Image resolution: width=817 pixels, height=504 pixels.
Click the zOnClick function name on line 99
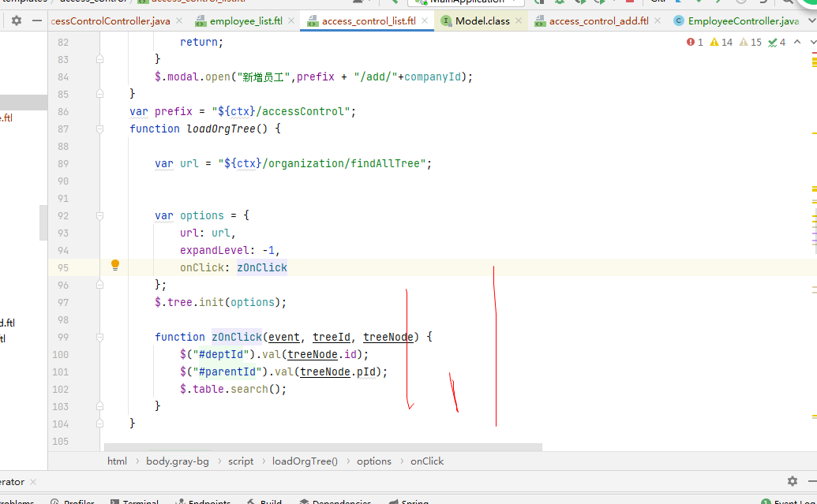pos(237,337)
